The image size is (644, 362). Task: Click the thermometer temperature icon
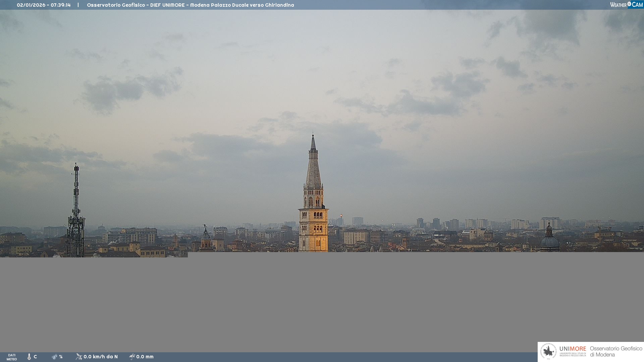[x=29, y=357]
